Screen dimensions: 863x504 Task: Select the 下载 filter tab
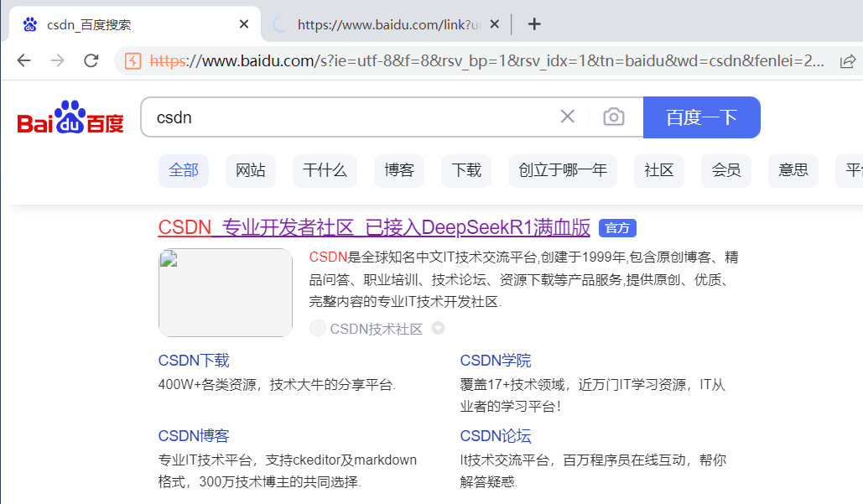pyautogui.click(x=466, y=170)
